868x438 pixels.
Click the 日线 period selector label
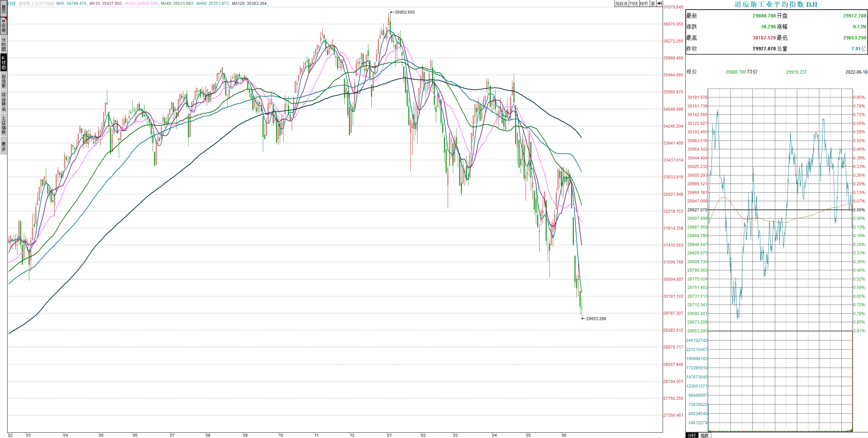pos(12,3)
